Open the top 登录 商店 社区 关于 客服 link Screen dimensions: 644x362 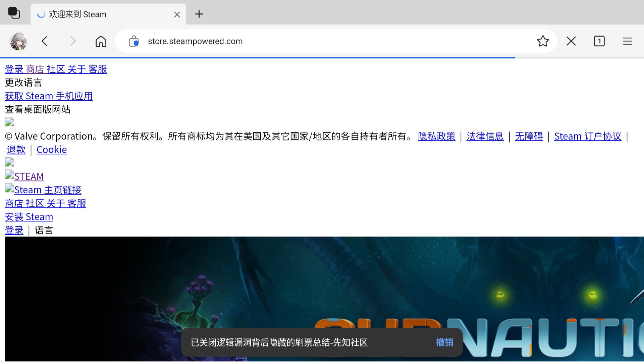pyautogui.click(x=56, y=69)
